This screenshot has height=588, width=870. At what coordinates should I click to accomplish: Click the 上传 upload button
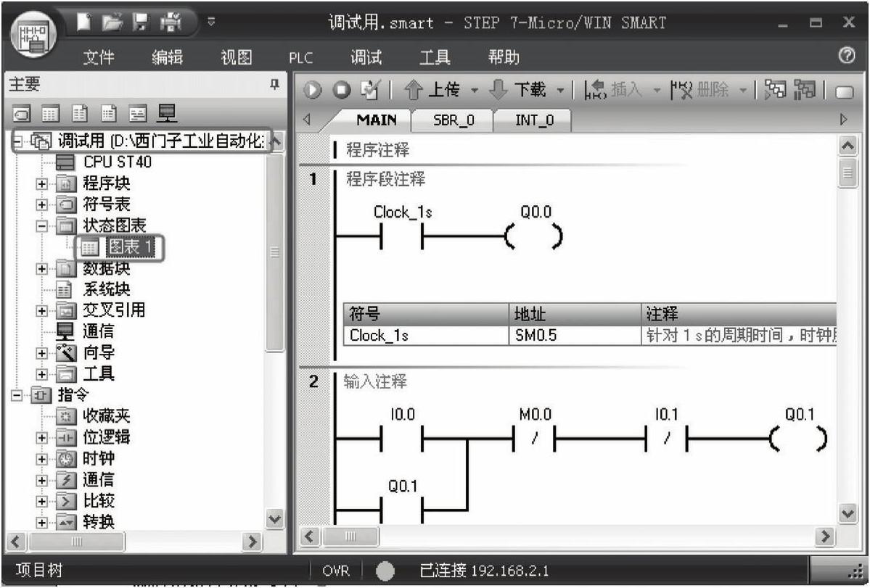click(433, 90)
